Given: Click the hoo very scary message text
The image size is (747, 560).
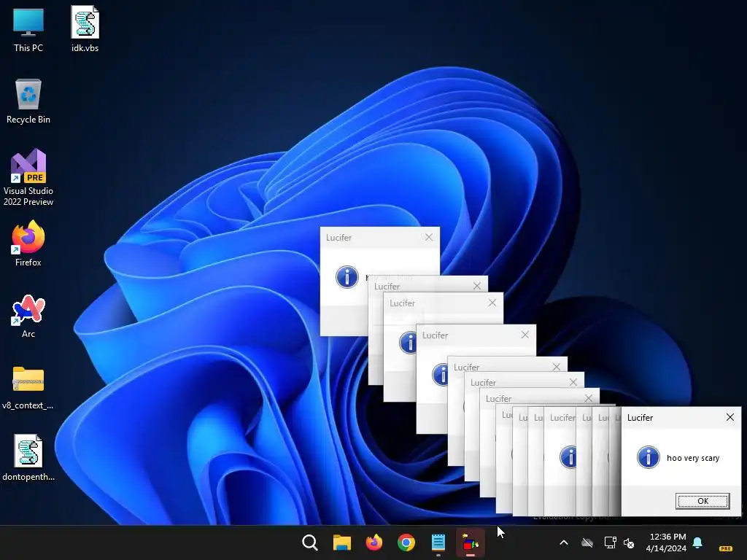Looking at the screenshot, I should point(693,458).
